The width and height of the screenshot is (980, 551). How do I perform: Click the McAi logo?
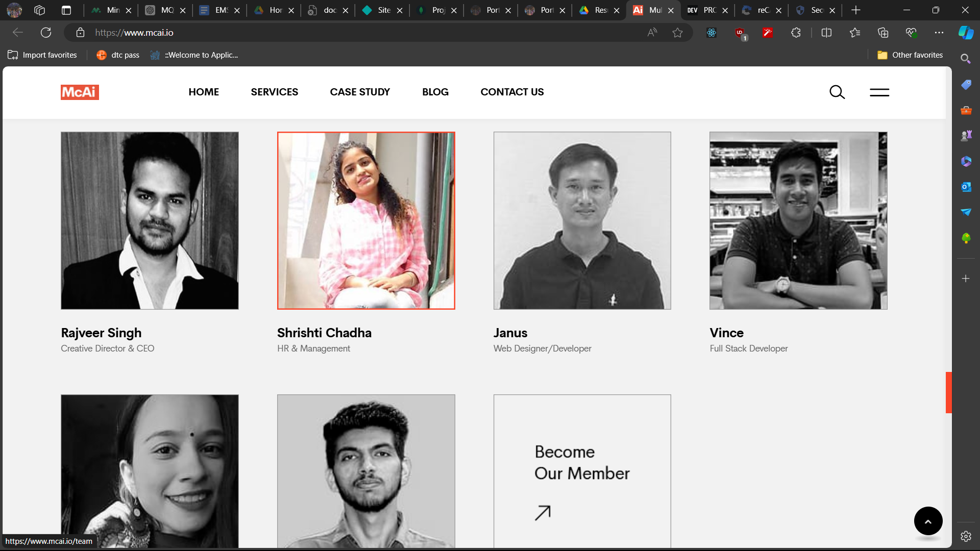[80, 92]
